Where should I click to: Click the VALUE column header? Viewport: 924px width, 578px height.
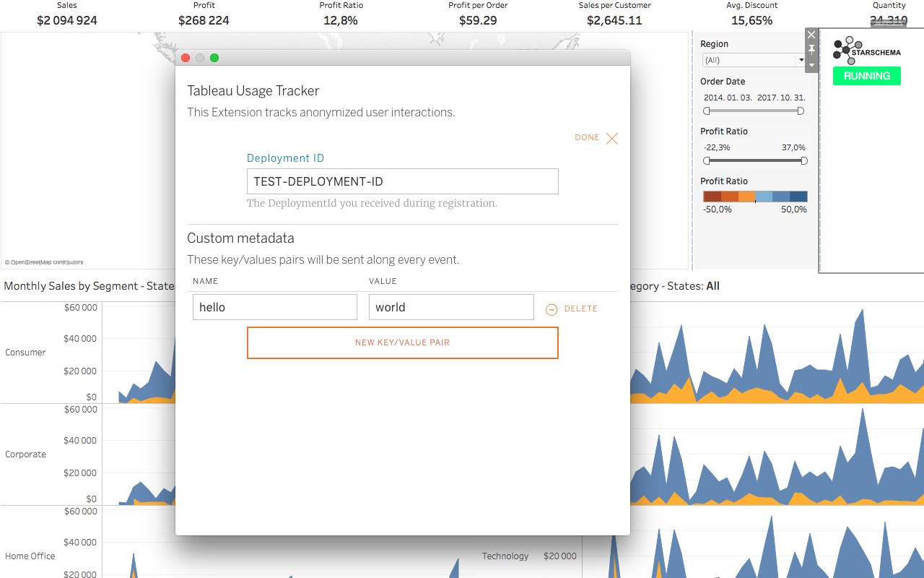(x=383, y=281)
